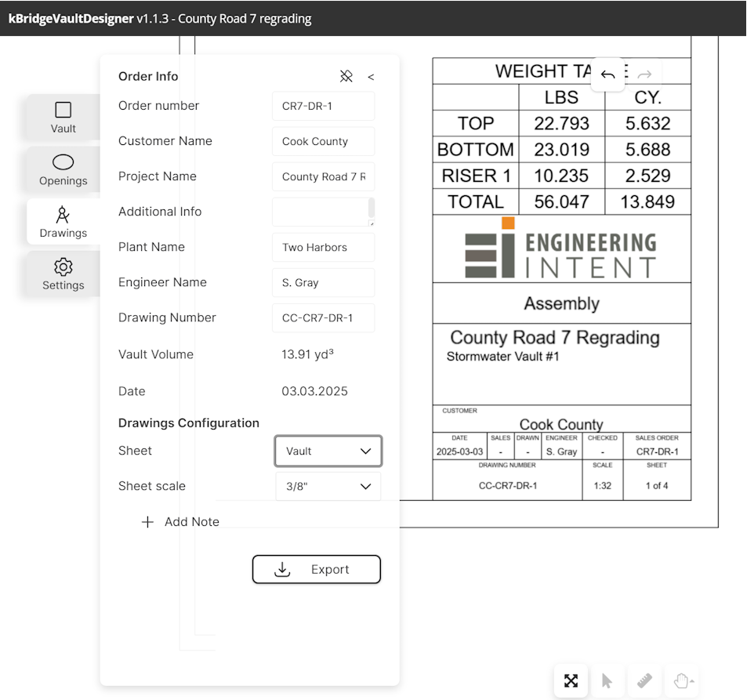Image resolution: width=747 pixels, height=700 pixels.
Task: Activate the fit-to-screen view tool
Action: tap(571, 680)
